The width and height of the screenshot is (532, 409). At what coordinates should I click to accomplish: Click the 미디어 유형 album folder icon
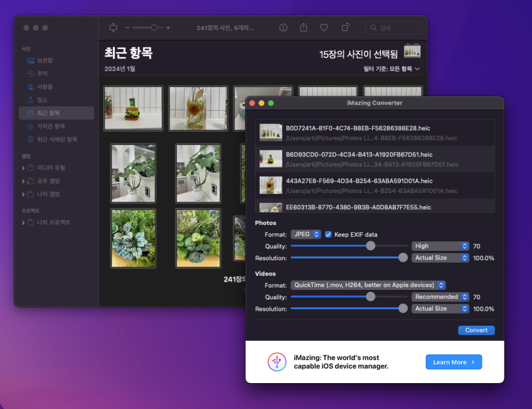pyautogui.click(x=30, y=168)
